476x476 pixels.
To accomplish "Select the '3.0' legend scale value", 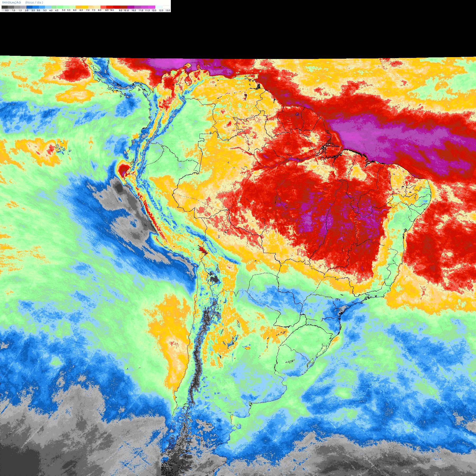I will point(38,10).
